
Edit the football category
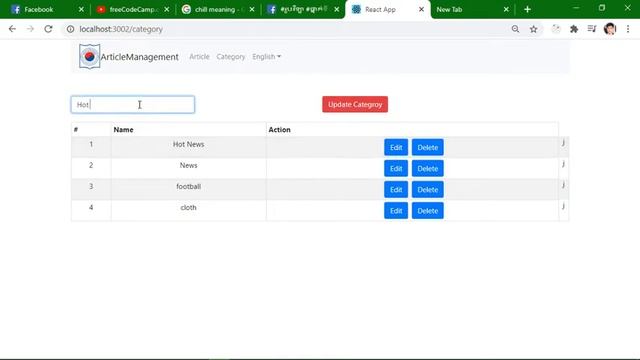point(396,190)
